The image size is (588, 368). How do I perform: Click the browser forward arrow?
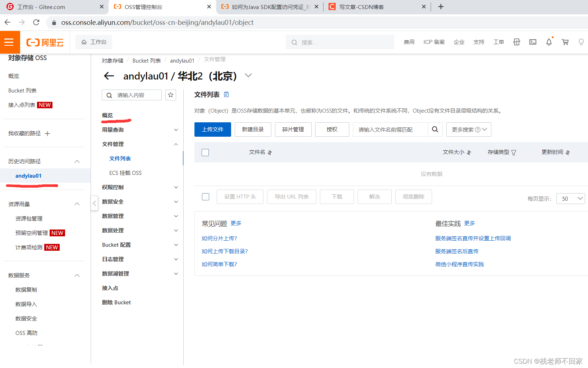click(x=22, y=22)
